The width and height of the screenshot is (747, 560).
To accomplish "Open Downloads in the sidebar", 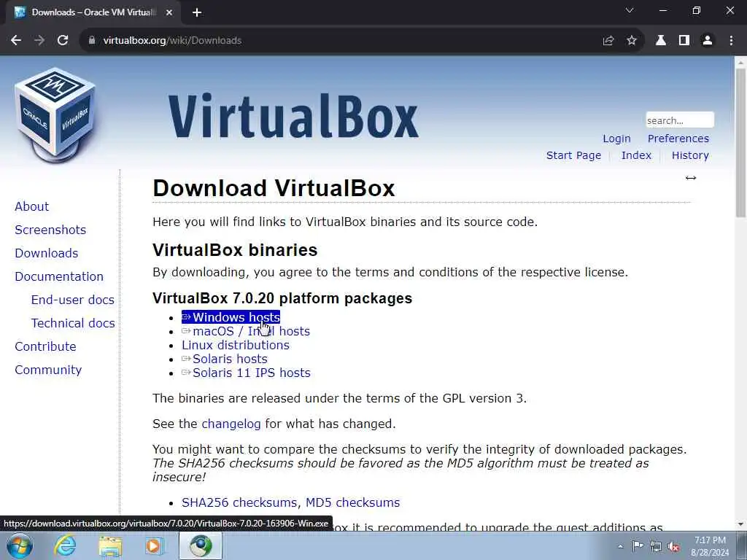I will (x=46, y=253).
